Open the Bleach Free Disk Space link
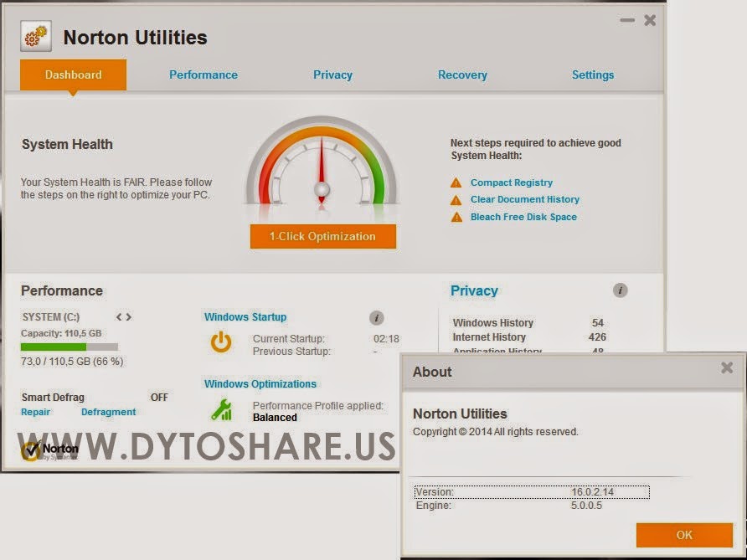The width and height of the screenshot is (747, 560). (x=523, y=217)
